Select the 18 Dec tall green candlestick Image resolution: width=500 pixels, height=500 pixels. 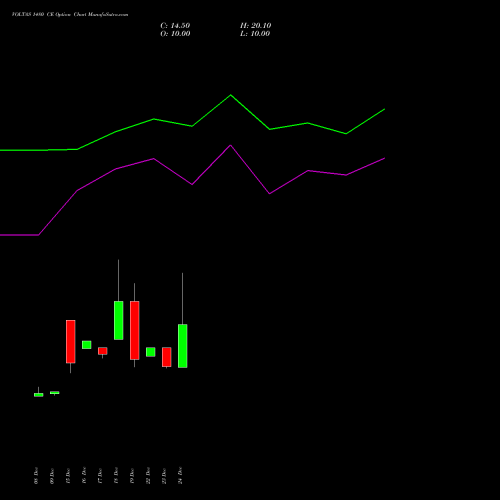click(x=119, y=320)
